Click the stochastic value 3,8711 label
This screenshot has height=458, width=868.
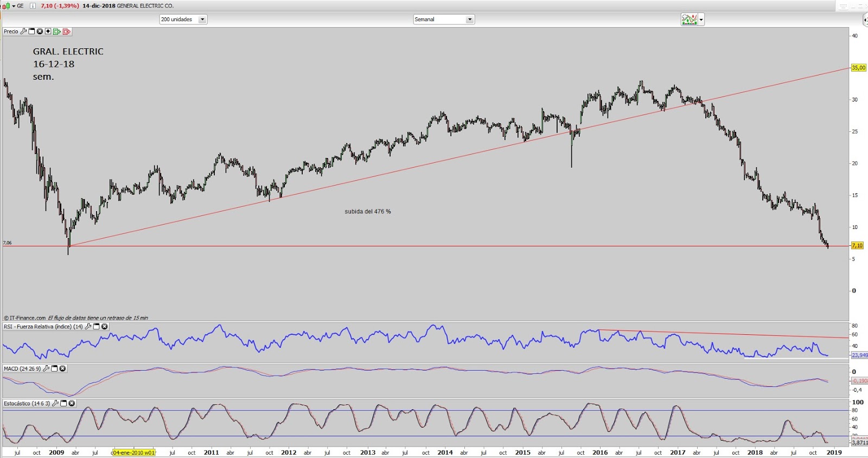click(859, 443)
